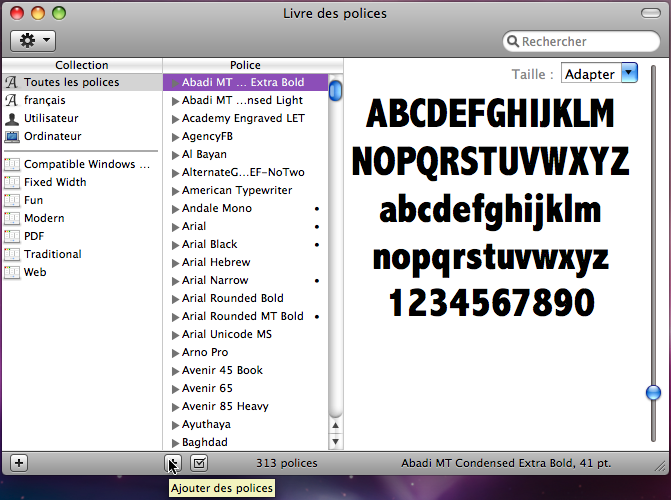Open the PDF collection
This screenshot has width=671, height=500.
pyautogui.click(x=35, y=236)
